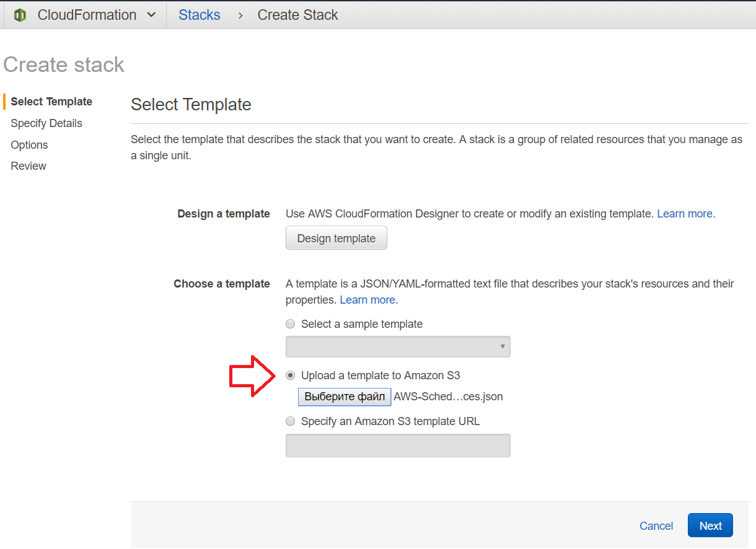Open the sample template dropdown list
The height and width of the screenshot is (549, 756).
coord(398,347)
